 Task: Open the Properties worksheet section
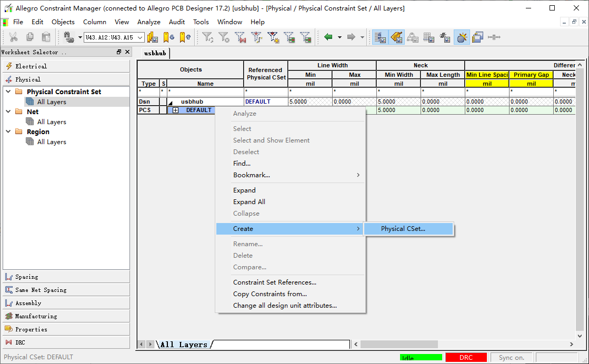[x=66, y=329]
